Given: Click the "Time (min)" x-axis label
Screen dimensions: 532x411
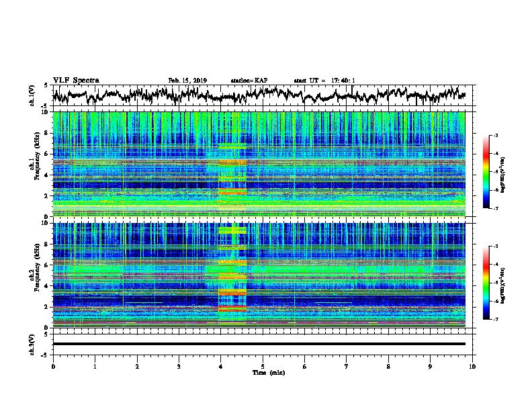Looking at the screenshot, I should pos(269,373).
